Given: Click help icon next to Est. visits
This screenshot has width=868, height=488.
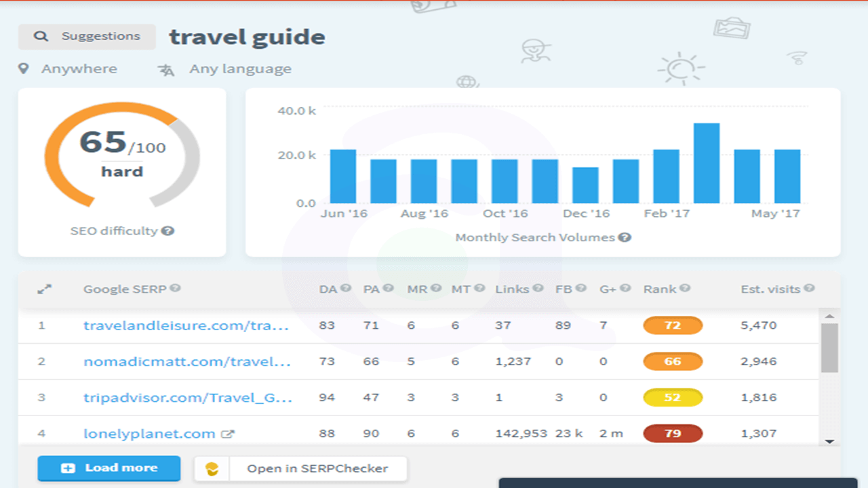Looking at the screenshot, I should pos(809,289).
